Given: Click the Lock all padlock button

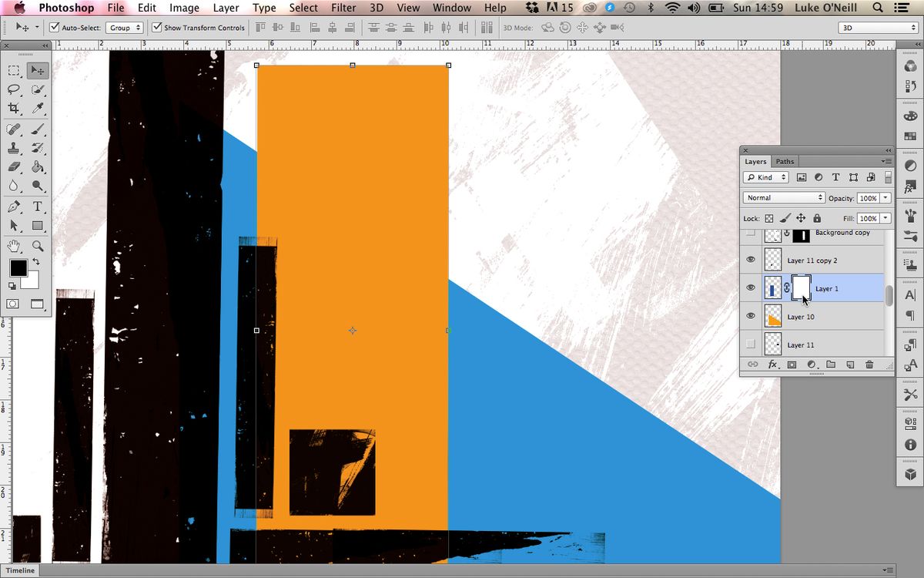Looking at the screenshot, I should pyautogui.click(x=817, y=218).
